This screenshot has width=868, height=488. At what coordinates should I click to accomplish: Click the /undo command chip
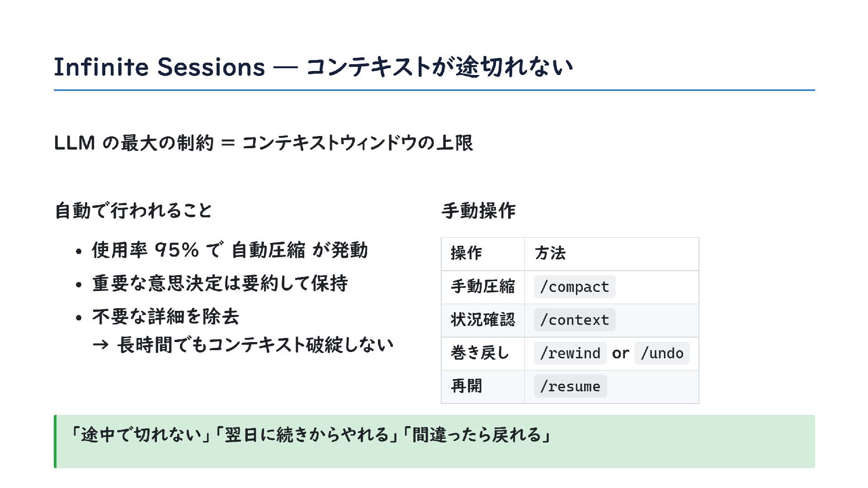click(662, 353)
